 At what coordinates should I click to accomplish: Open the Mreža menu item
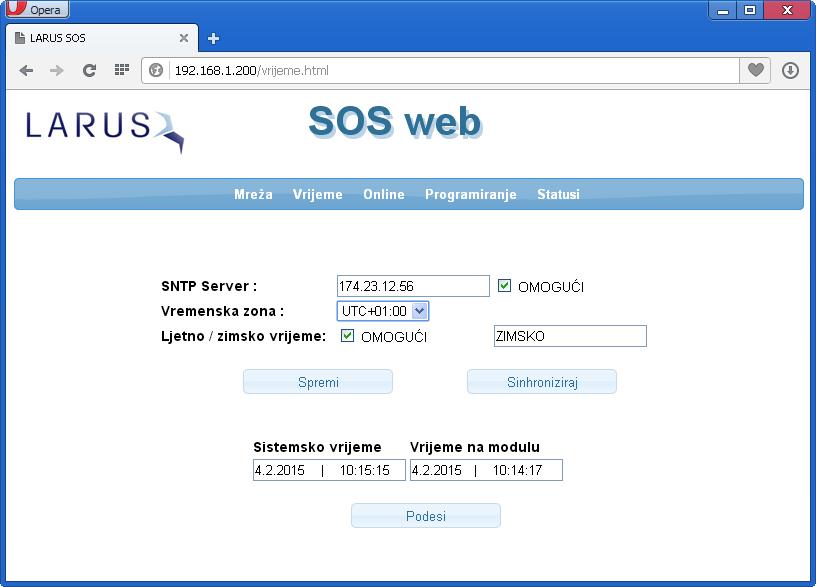[253, 194]
